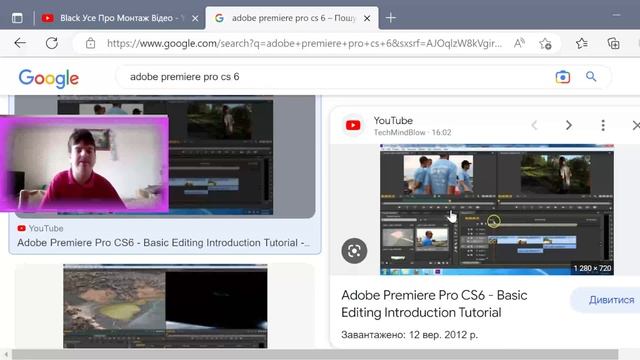This screenshot has height=360, width=640.
Task: Open the Collections icon
Action: pos(613,43)
